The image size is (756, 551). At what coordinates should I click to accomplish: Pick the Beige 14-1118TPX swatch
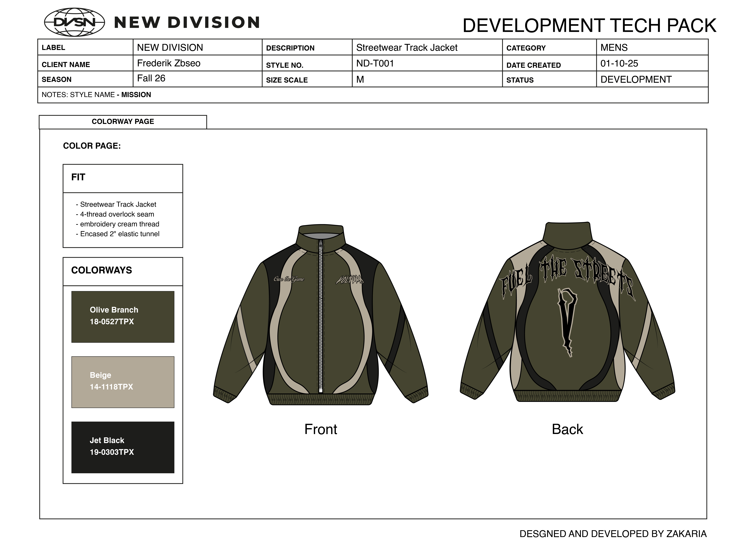(123, 382)
